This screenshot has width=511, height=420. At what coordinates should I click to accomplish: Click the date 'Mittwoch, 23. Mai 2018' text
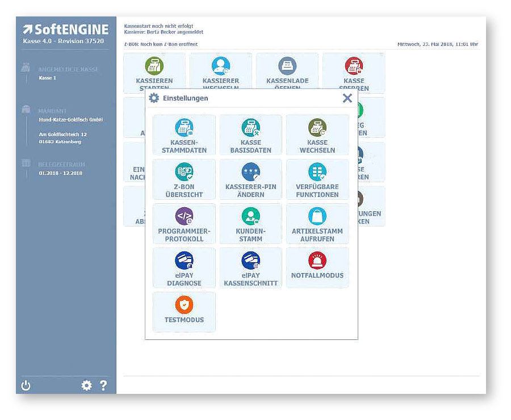[x=425, y=44]
